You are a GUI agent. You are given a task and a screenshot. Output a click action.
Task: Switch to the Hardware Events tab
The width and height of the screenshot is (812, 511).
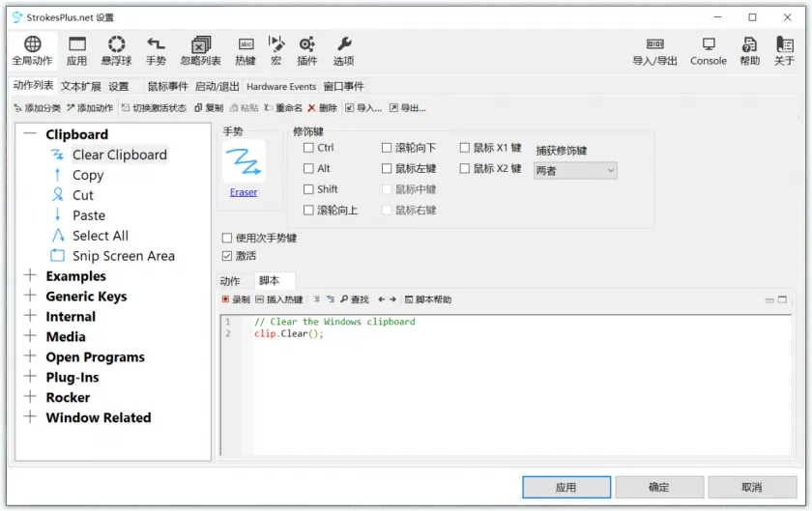pos(281,86)
